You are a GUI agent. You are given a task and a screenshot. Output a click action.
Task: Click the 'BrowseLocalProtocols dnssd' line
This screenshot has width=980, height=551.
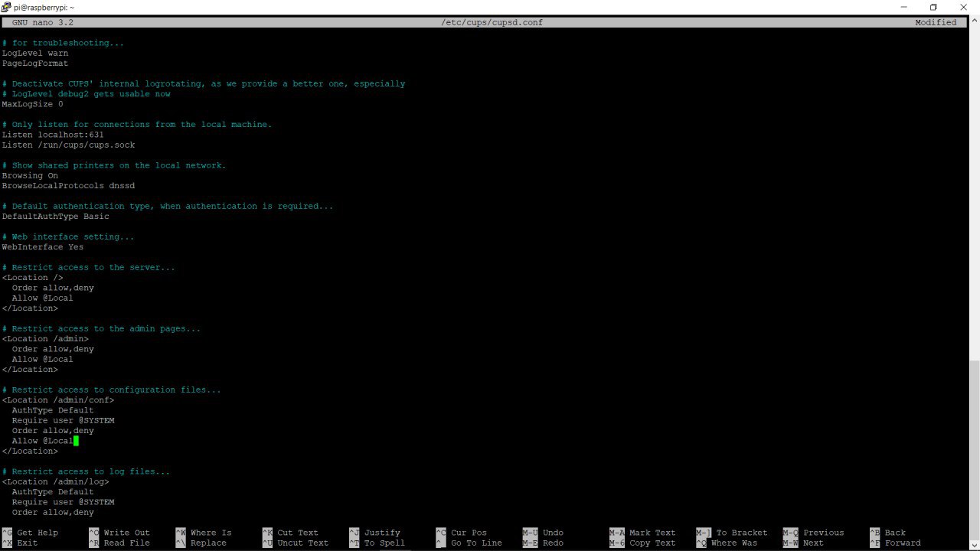click(x=68, y=186)
